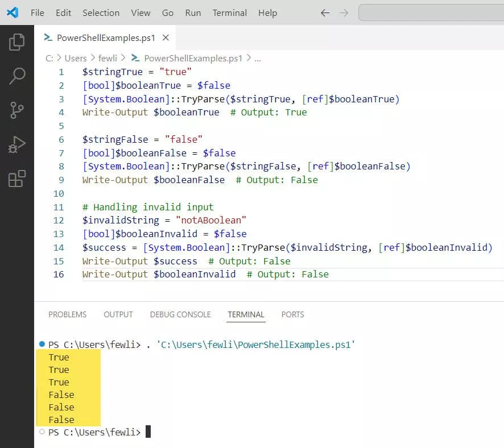
Task: Switch to the PROBLEMS panel tab
Action: [x=67, y=314]
